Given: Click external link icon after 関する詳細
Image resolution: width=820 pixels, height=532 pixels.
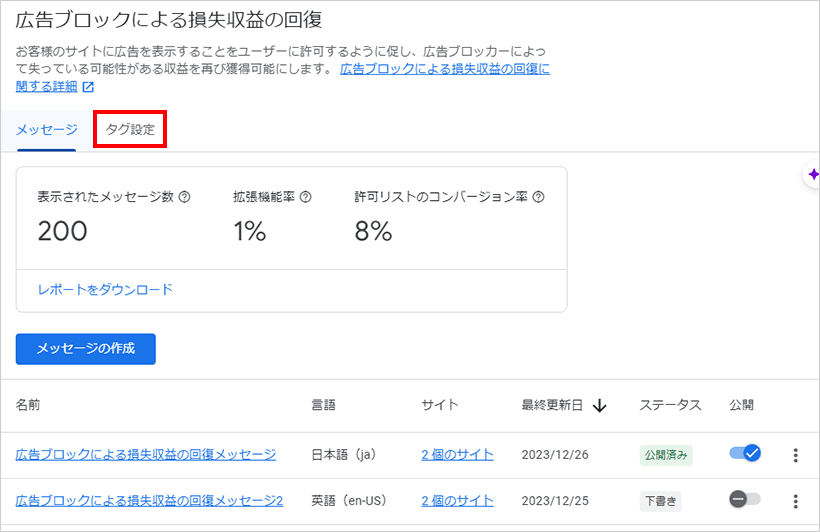Looking at the screenshot, I should [x=88, y=87].
